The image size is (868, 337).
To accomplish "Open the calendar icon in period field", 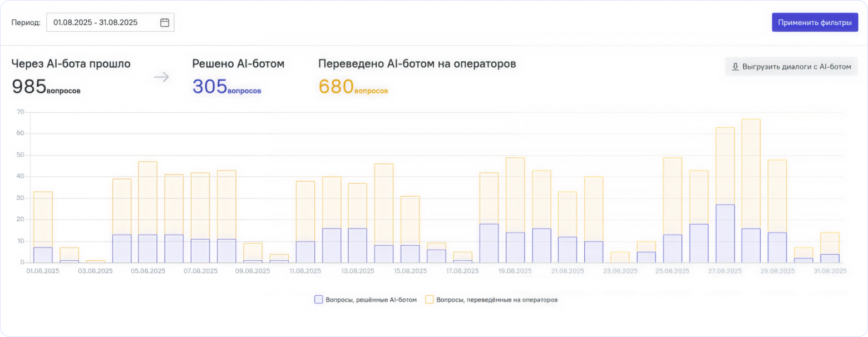I will tap(164, 23).
